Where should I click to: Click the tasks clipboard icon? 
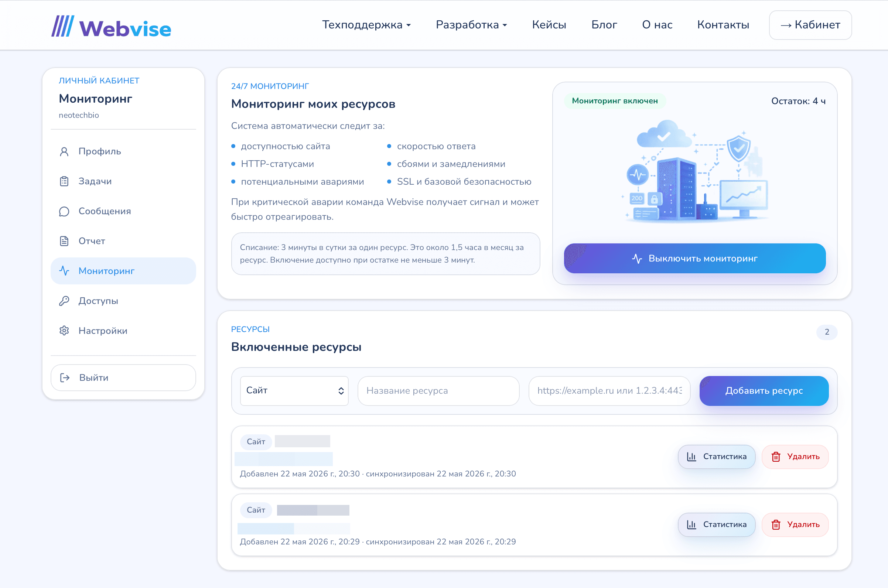pyautogui.click(x=64, y=181)
